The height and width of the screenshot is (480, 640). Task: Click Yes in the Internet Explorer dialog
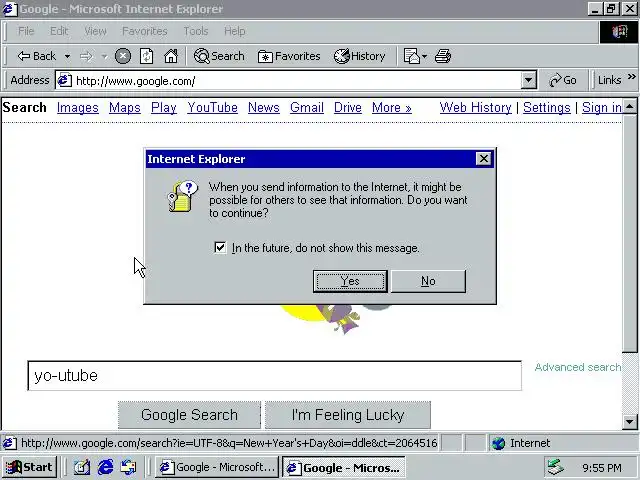[x=350, y=281]
